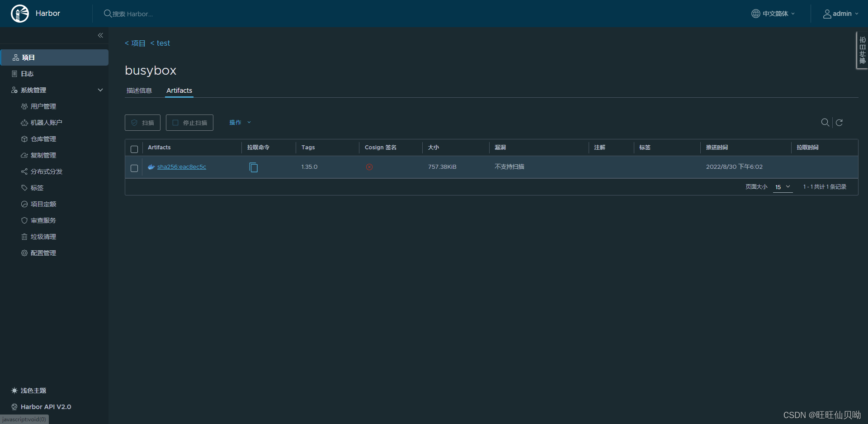This screenshot has height=424, width=868.
Task: Click the 漏洞 vulnerabilities column header
Action: point(500,148)
